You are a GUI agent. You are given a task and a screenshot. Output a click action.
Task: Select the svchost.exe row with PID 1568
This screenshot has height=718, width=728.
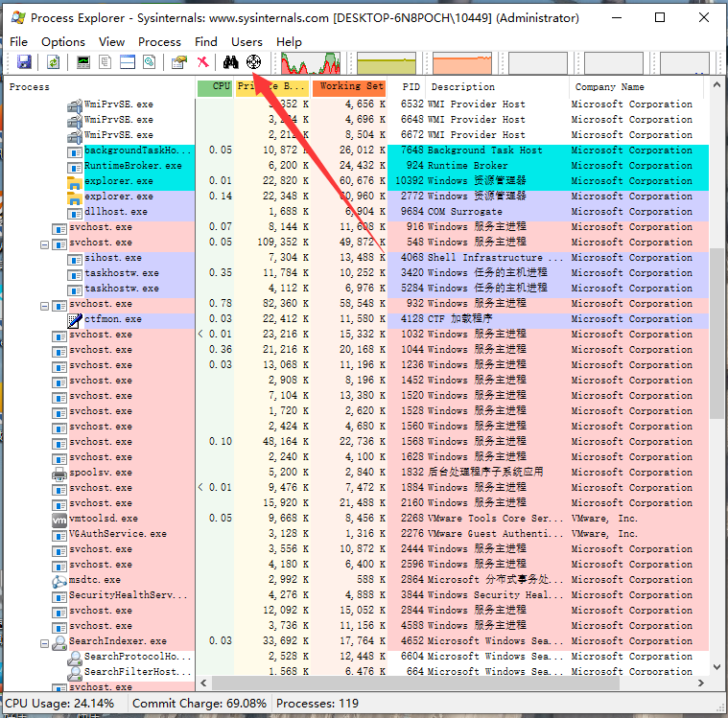coord(357,441)
